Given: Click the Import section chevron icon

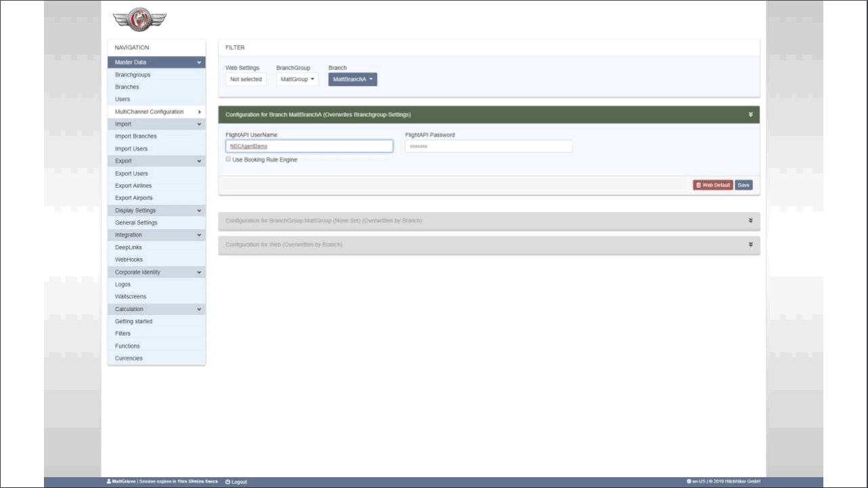Looking at the screenshot, I should (x=199, y=124).
